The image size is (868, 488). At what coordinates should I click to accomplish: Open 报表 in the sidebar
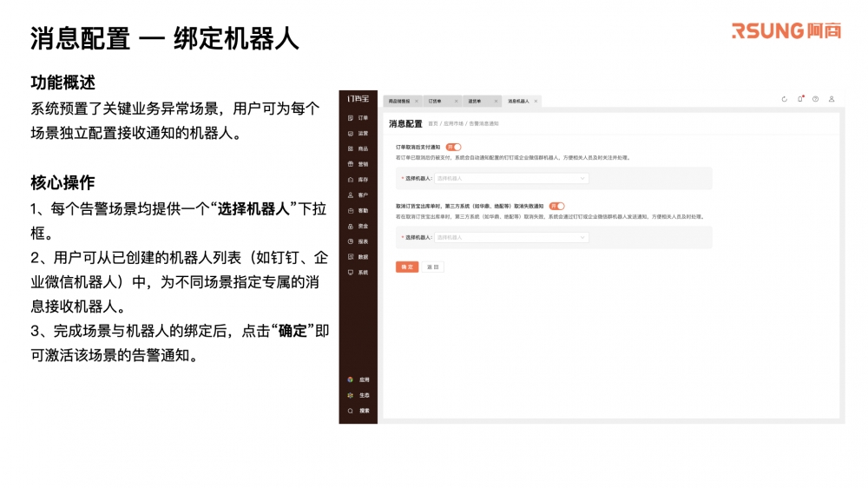[x=358, y=241]
